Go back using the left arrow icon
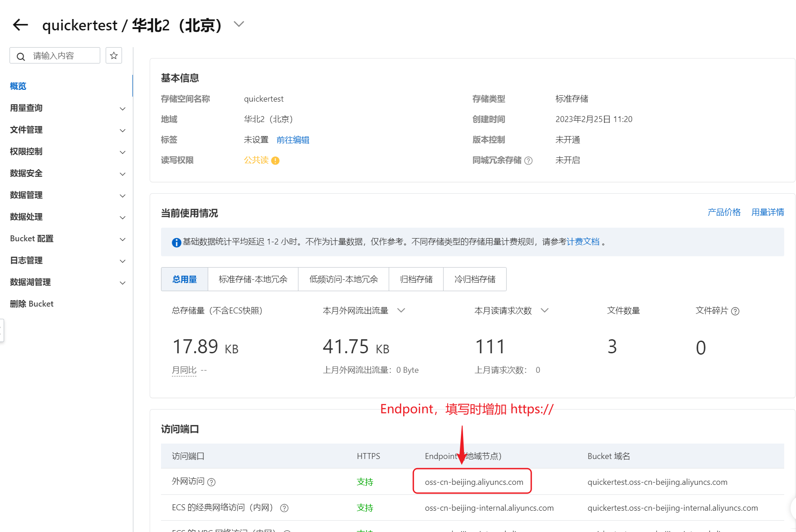 [x=20, y=24]
